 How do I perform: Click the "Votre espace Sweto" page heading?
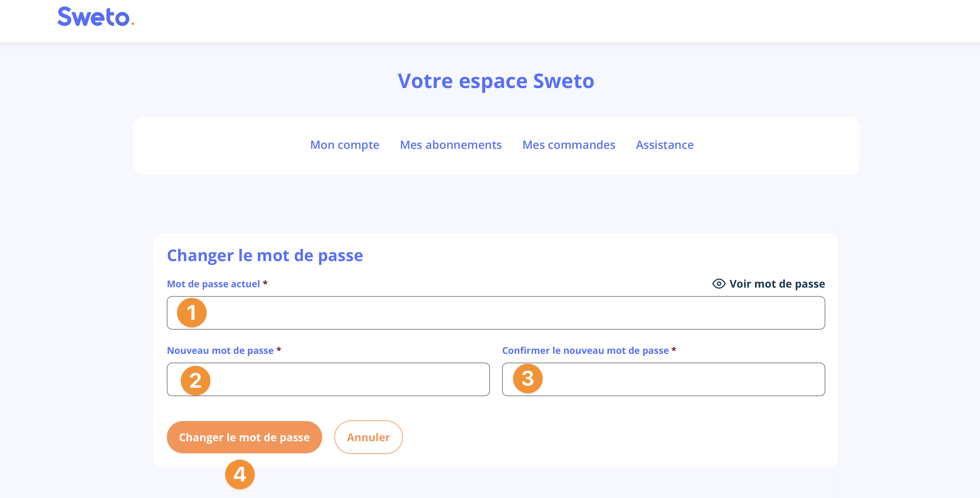[496, 81]
